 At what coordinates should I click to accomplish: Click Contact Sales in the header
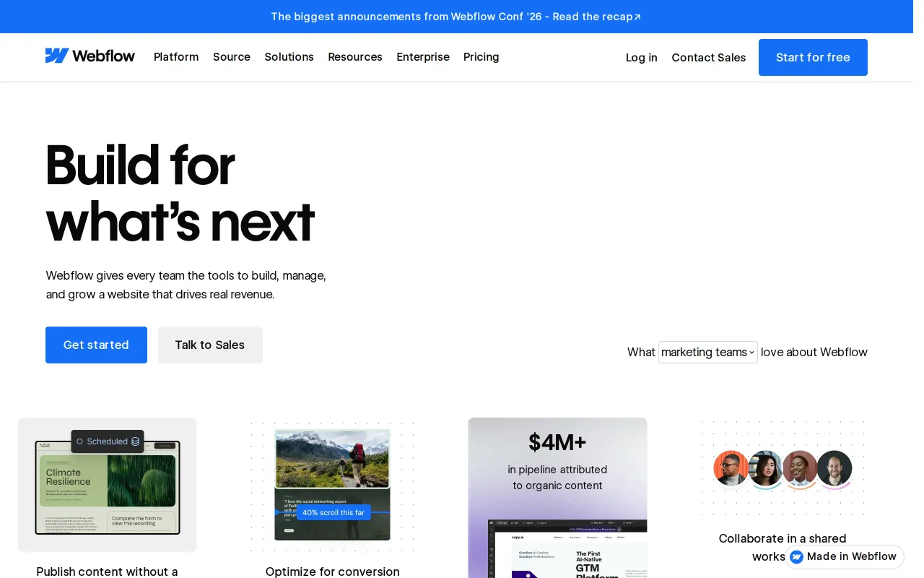709,58
